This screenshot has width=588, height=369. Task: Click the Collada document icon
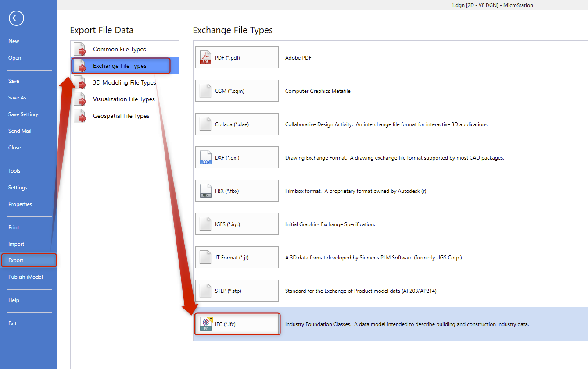(205, 124)
